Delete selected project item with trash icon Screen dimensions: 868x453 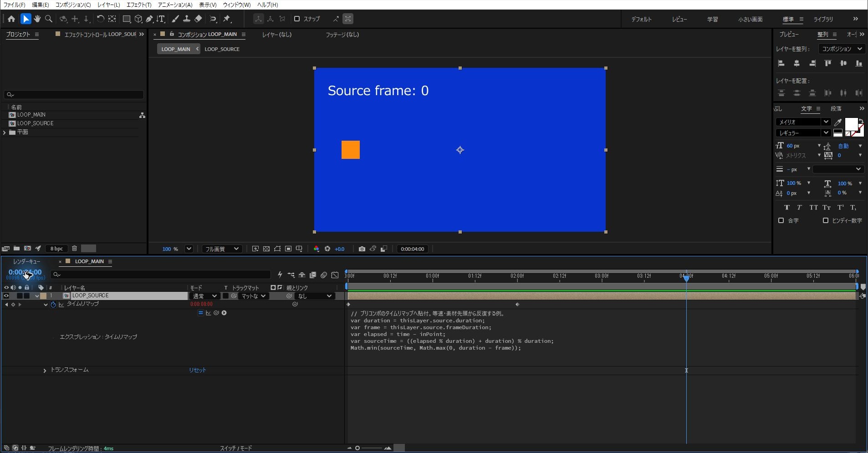coord(74,249)
